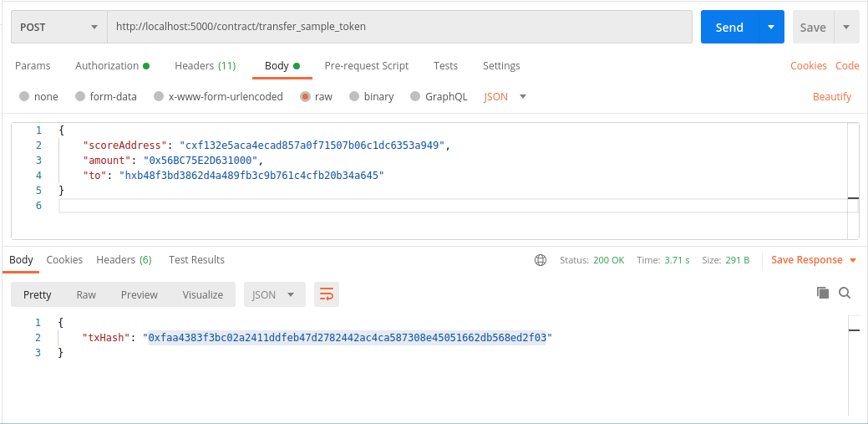This screenshot has height=424, width=868.
Task: Select the raw body type radio button
Action: (x=306, y=96)
